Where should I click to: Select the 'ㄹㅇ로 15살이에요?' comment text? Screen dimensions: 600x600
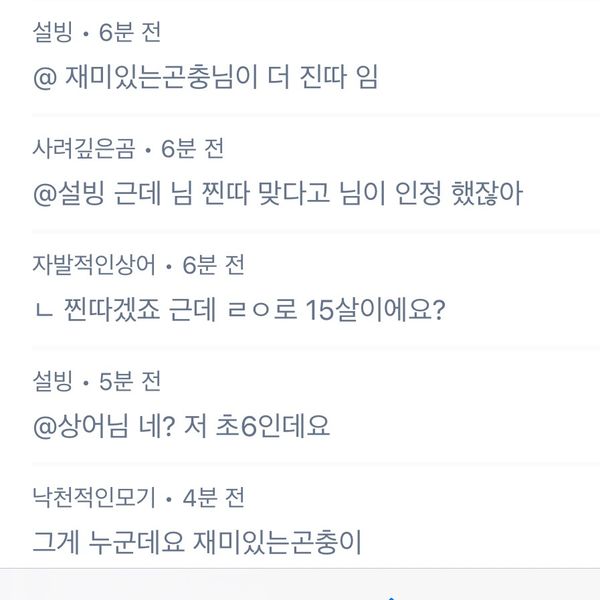click(x=336, y=310)
